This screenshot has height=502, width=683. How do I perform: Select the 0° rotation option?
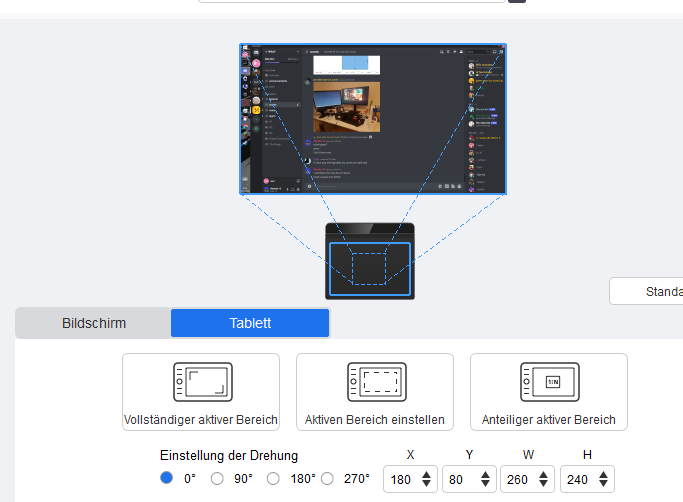point(167,479)
